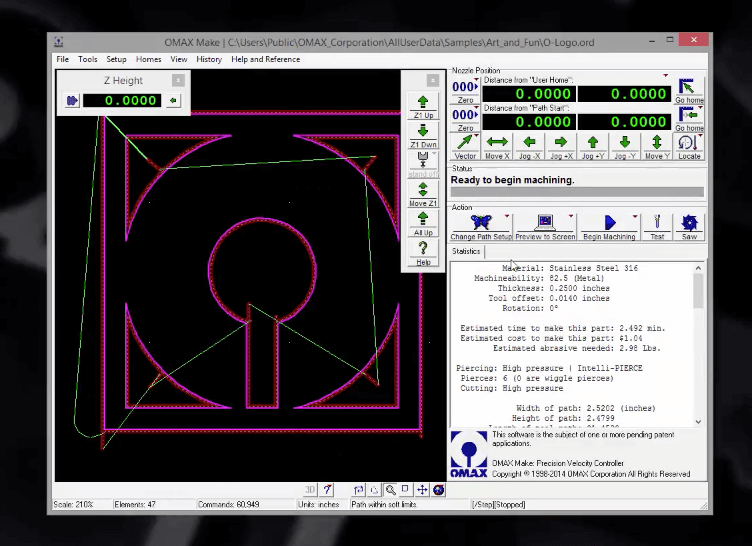Open dropdown arrow on Vector button

[x=476, y=136]
